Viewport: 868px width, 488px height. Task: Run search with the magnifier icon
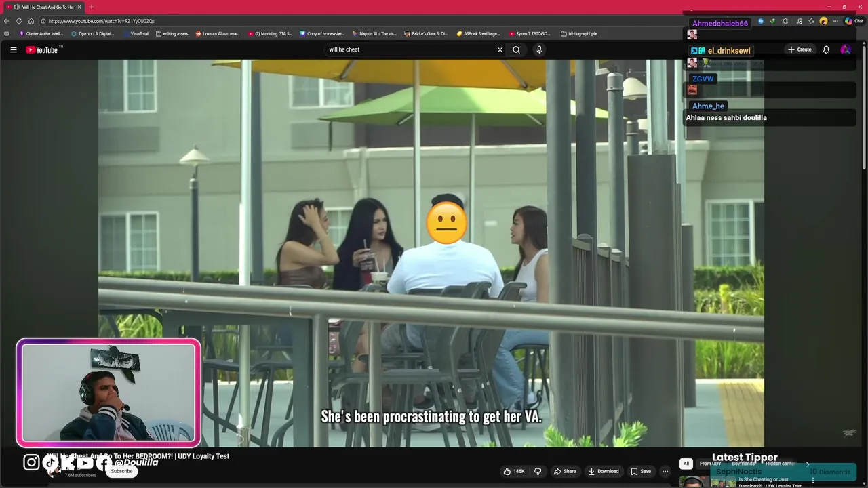(516, 49)
